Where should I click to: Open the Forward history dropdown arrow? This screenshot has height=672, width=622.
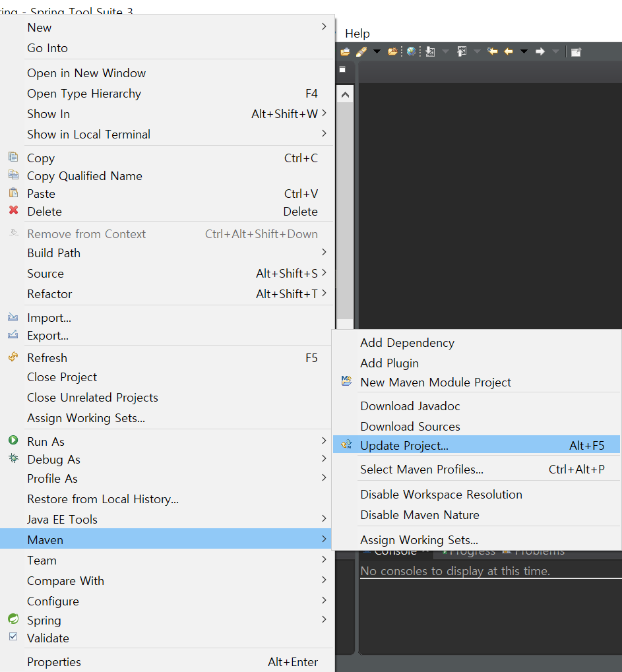(555, 51)
